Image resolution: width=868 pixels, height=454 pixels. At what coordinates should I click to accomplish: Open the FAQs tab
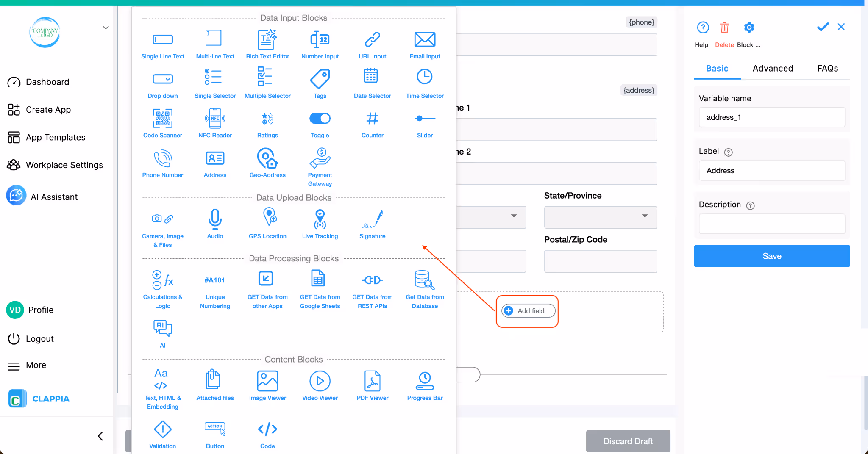pyautogui.click(x=827, y=68)
